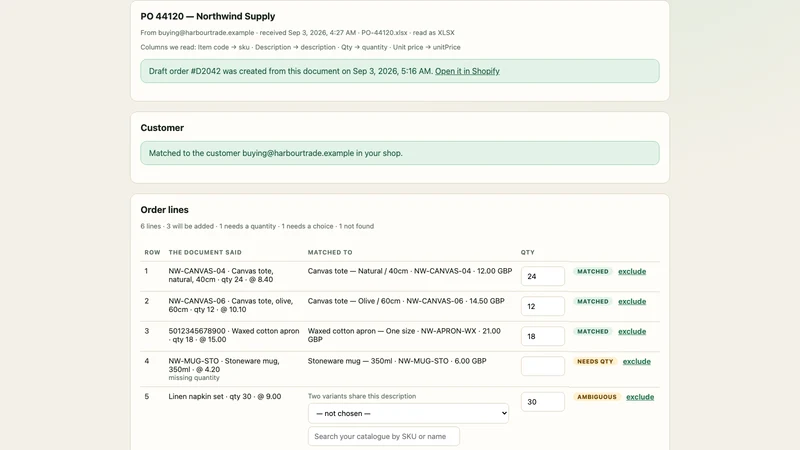The image size is (800, 450).
Task: Select 'PO 44120 — Northwind Supply' heading
Action: [x=208, y=16]
